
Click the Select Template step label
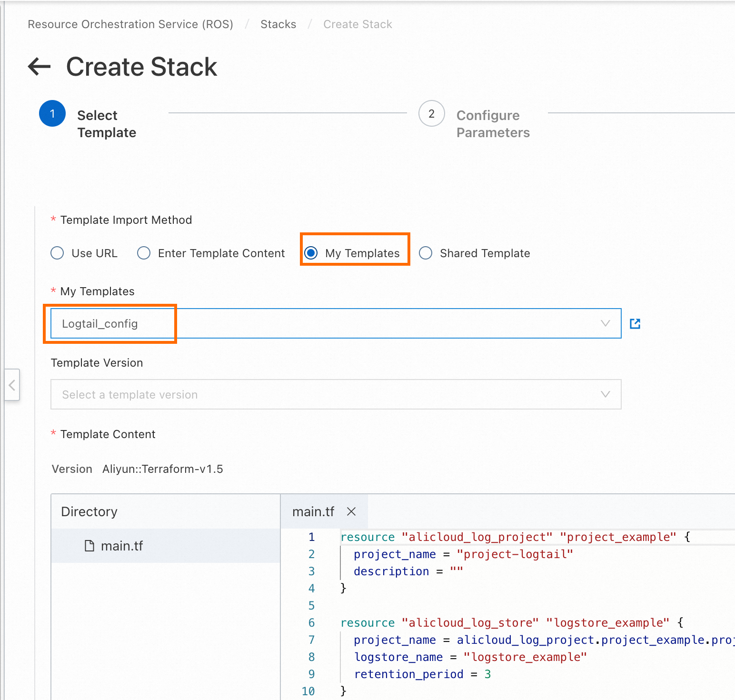tap(107, 124)
